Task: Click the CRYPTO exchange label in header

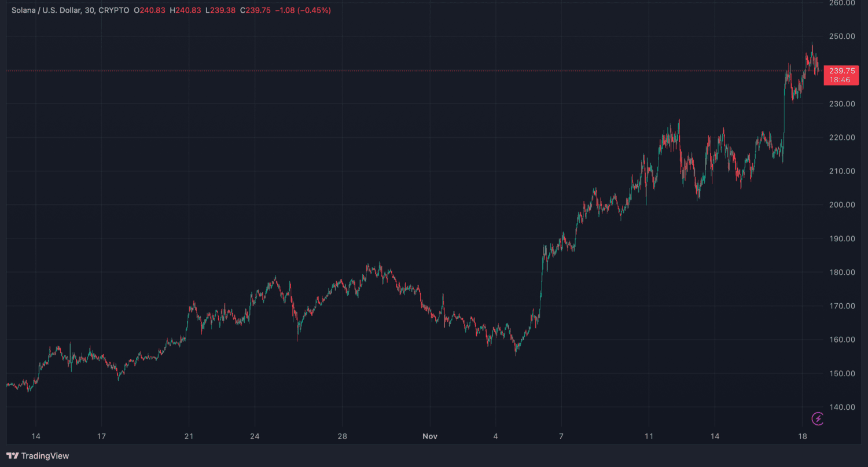Action: [114, 10]
